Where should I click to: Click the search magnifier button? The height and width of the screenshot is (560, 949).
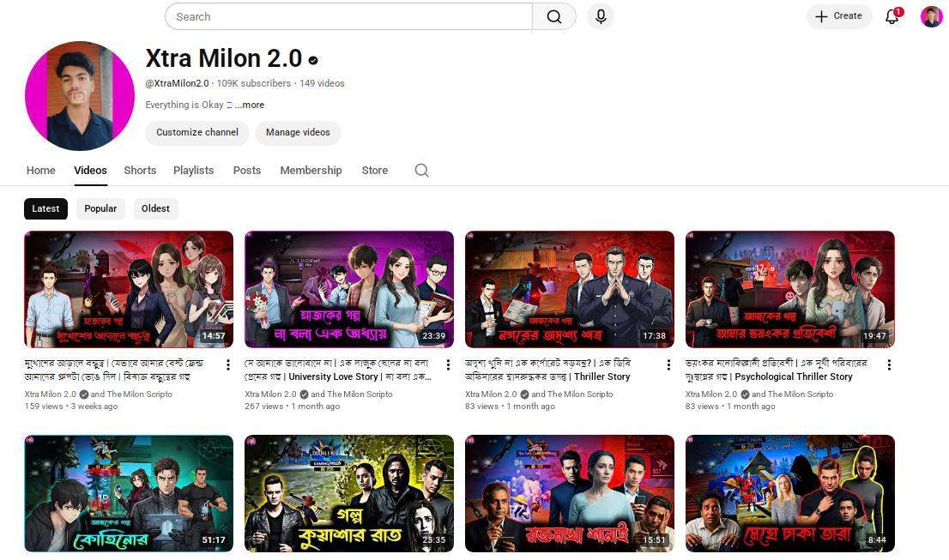coord(554,16)
